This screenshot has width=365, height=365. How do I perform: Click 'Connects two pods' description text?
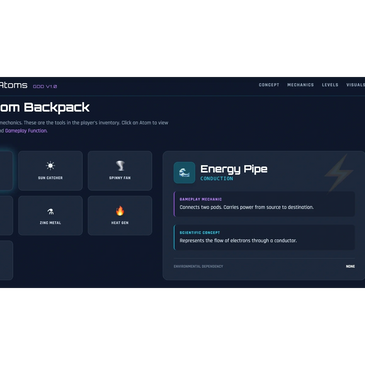coord(247,207)
